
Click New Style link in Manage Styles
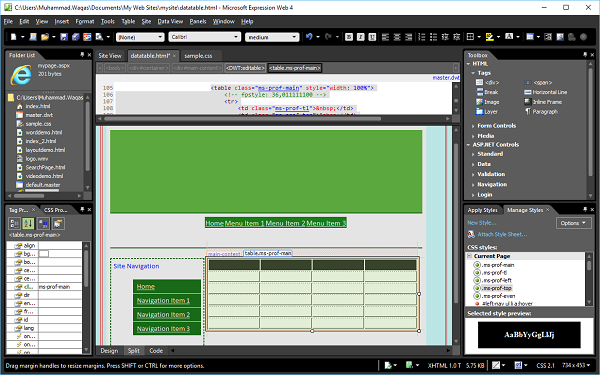tap(481, 223)
